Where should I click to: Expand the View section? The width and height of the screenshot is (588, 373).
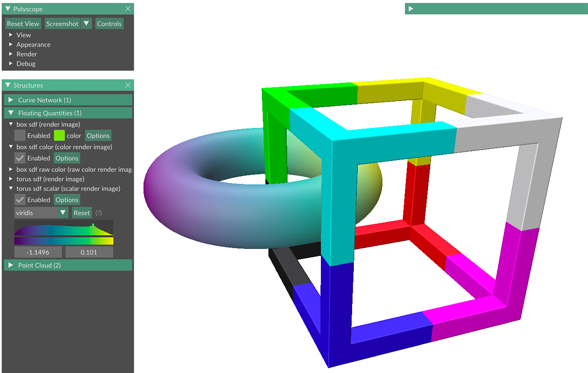[x=23, y=35]
